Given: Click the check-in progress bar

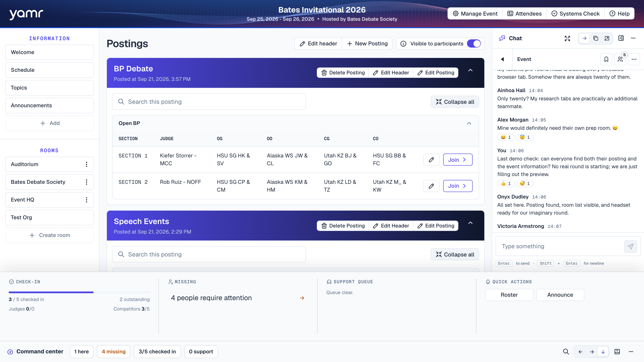Looking at the screenshot, I should pos(79,292).
